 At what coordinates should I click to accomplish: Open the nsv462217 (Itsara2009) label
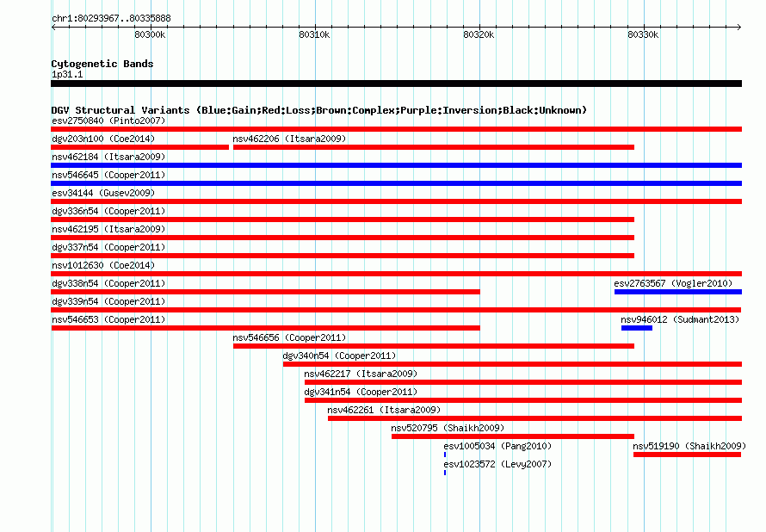point(361,374)
